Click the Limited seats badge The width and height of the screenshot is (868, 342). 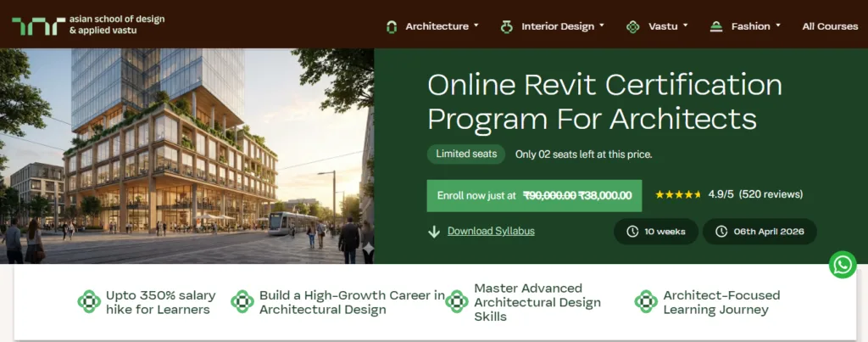(x=466, y=154)
